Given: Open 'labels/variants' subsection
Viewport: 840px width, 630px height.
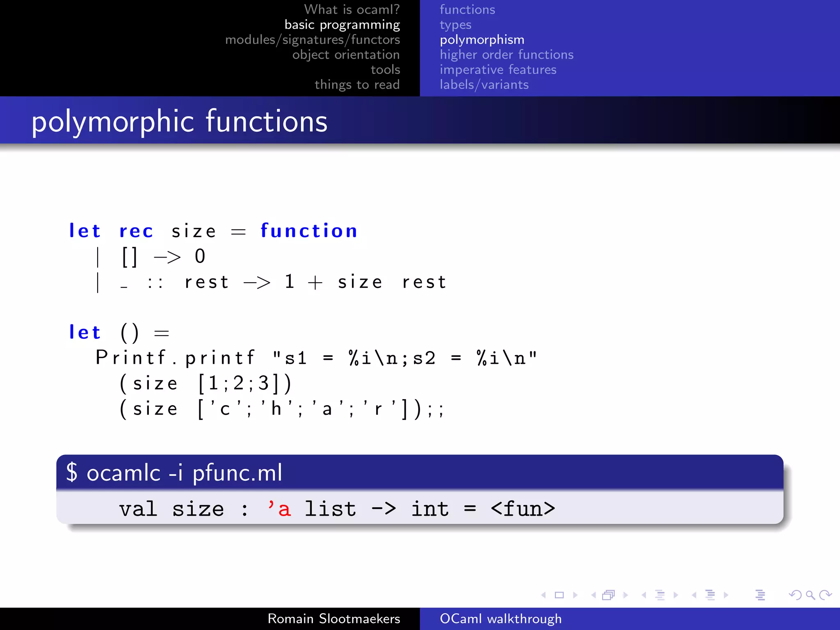Looking at the screenshot, I should click(484, 84).
